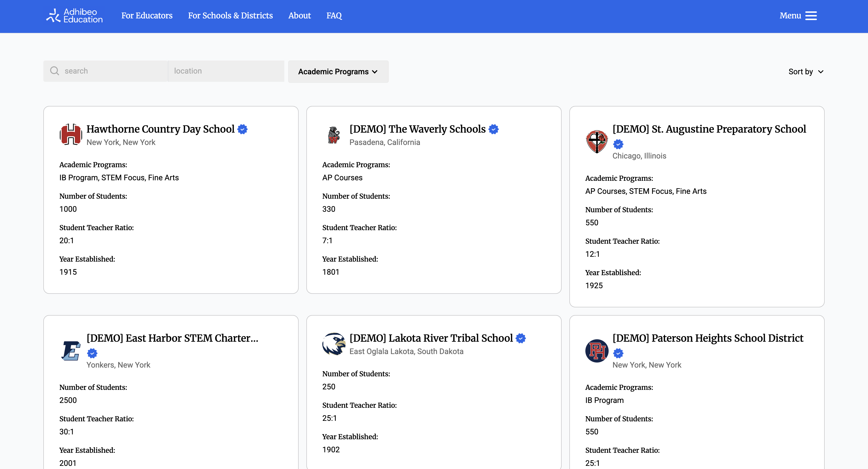Click Paterson Heights PH logo
Image resolution: width=868 pixels, height=469 pixels.
click(x=597, y=350)
